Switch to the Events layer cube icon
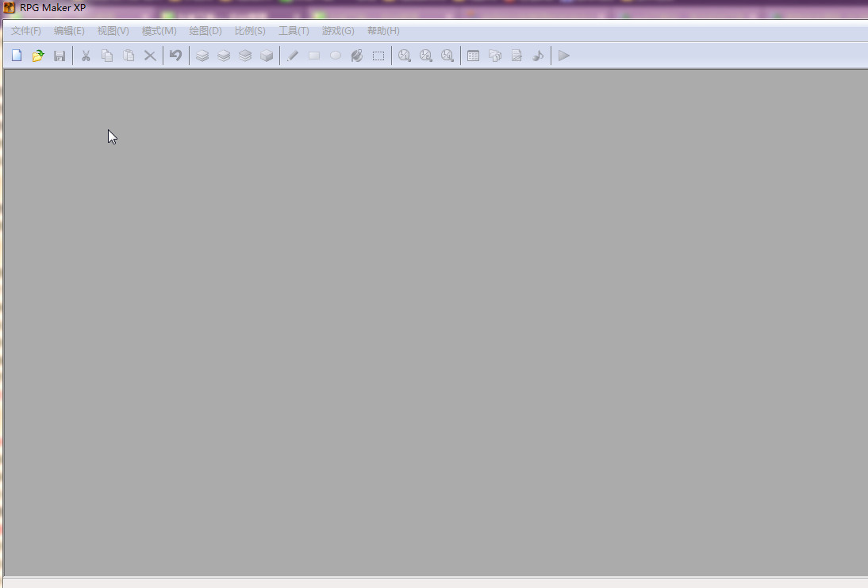The width and height of the screenshot is (868, 588). [x=267, y=56]
